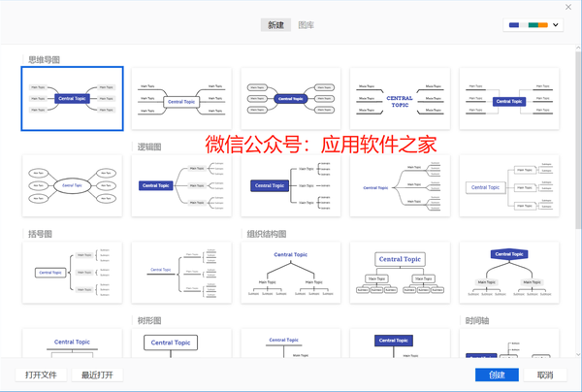Select the first 括号图 brace map template
Image resolution: width=582 pixels, height=392 pixels.
[x=73, y=272]
